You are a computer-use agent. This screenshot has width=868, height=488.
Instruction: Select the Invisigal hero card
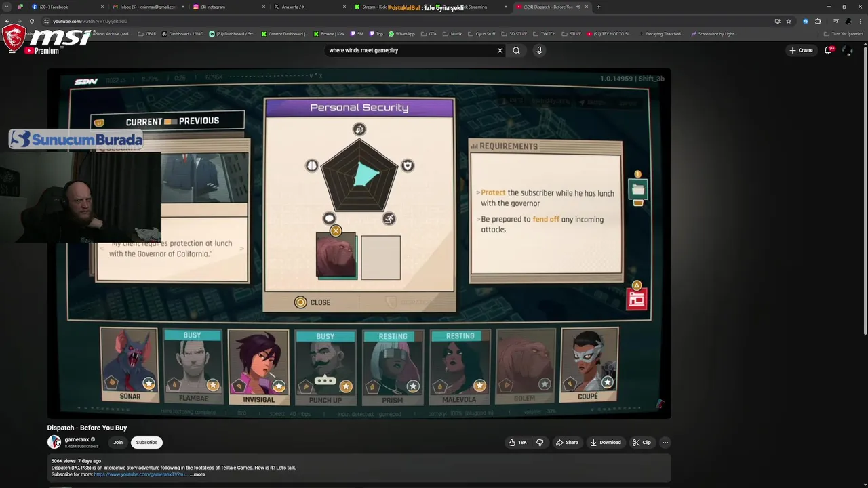[x=258, y=367]
